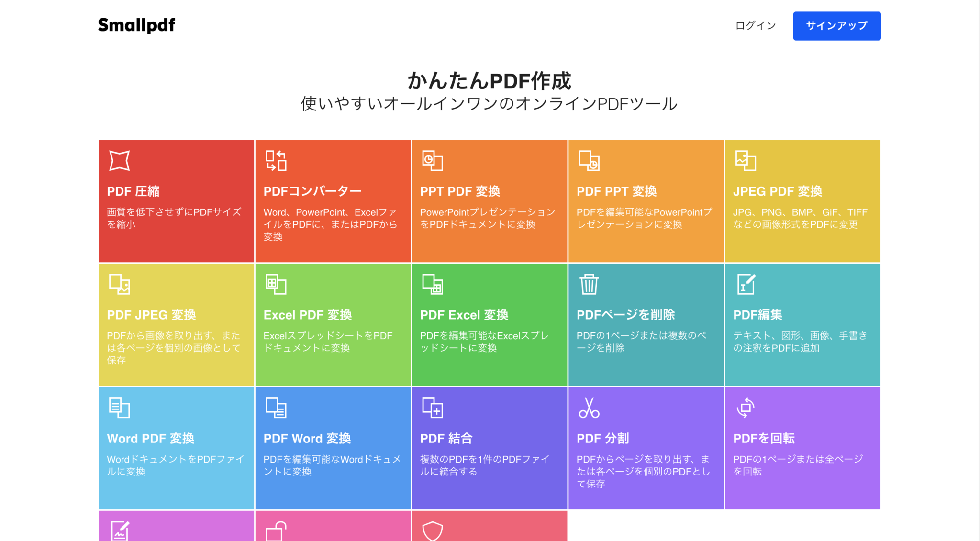Click the PDFコンバーター converter arrows icon
The height and width of the screenshot is (541, 980).
276,160
